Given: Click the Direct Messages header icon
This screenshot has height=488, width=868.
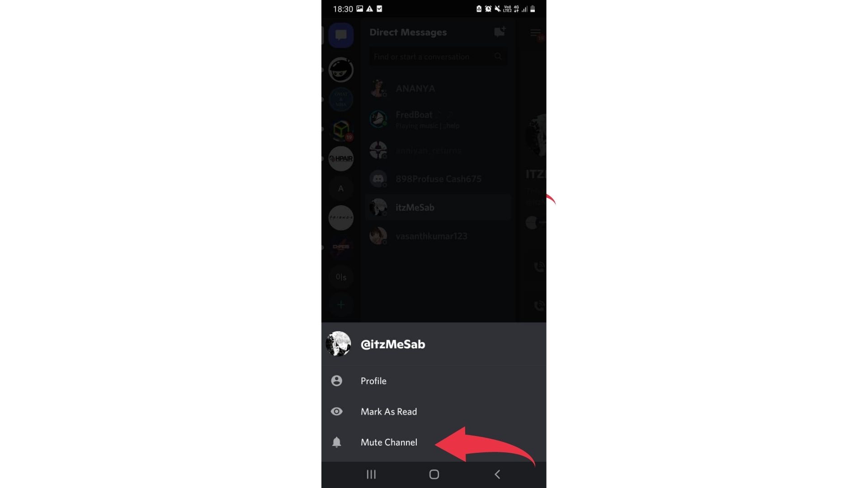Looking at the screenshot, I should 500,31.
